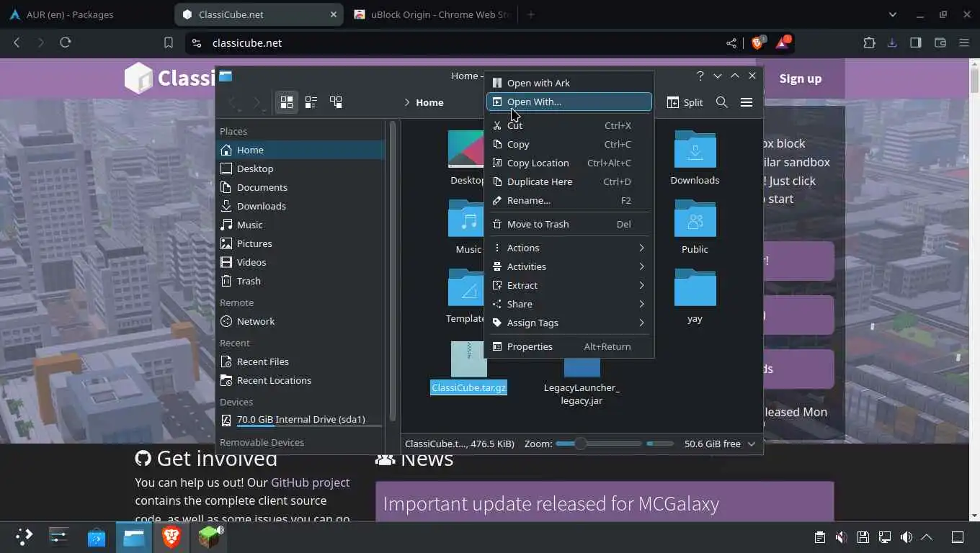This screenshot has height=553, width=980.
Task: Open Network in Dolphin Places panel
Action: (301, 321)
